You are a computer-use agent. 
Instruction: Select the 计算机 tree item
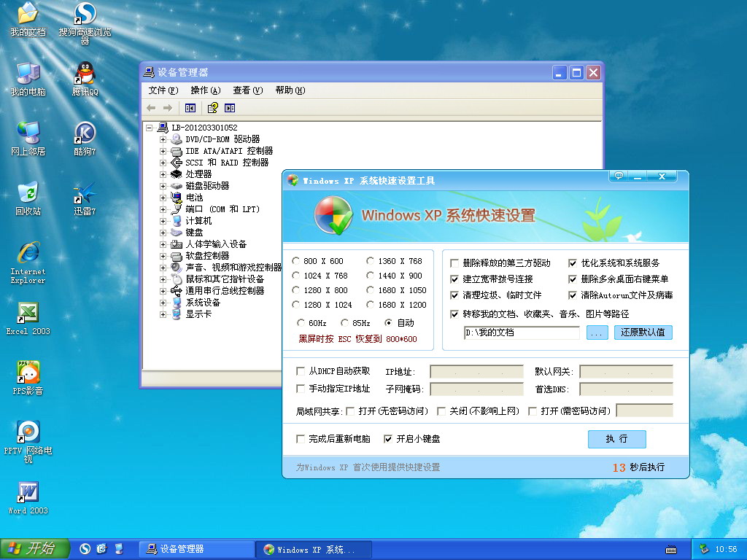[x=198, y=221]
